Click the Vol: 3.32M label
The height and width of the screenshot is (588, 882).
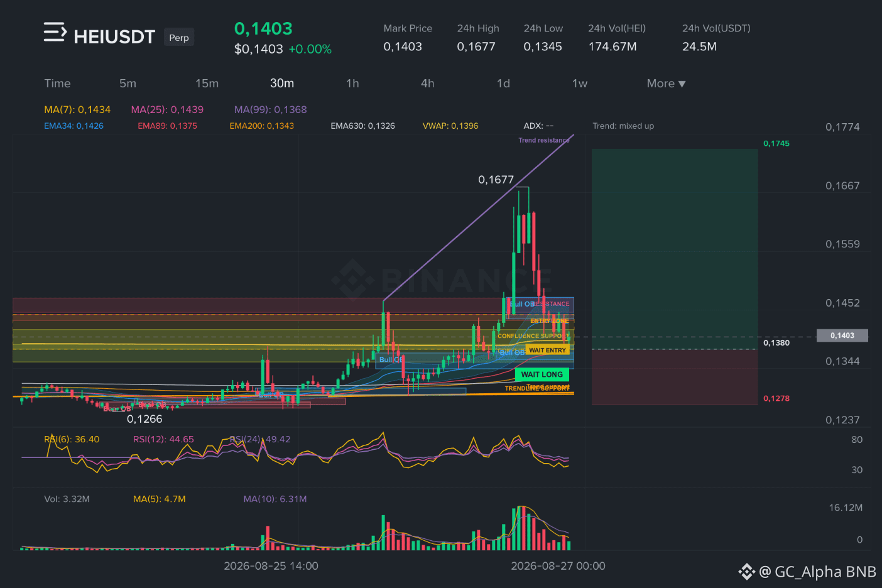pyautogui.click(x=67, y=499)
